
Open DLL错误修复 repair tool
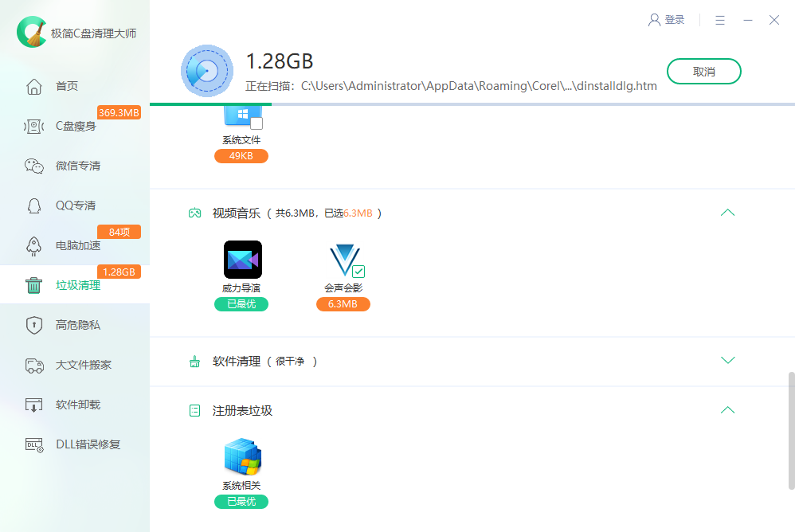[x=68, y=444]
